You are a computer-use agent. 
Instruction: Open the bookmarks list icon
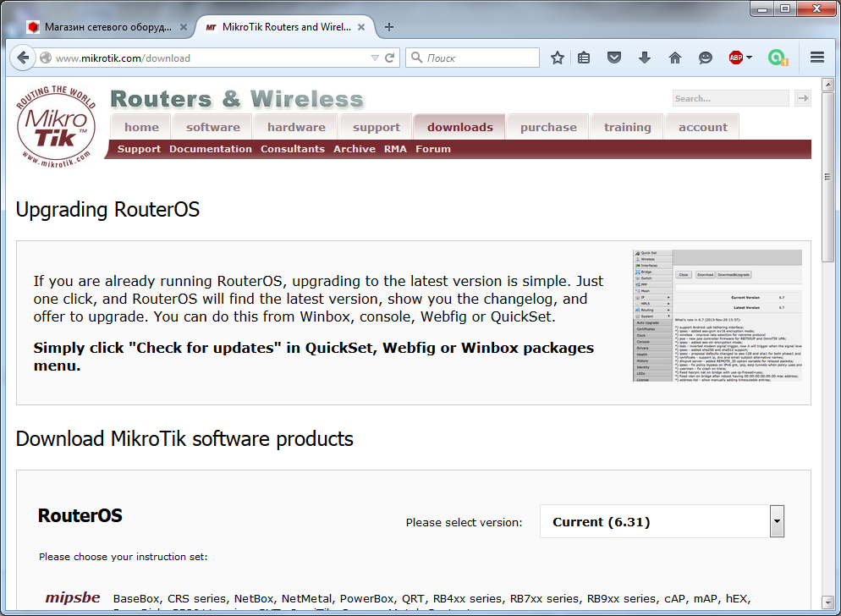click(584, 58)
